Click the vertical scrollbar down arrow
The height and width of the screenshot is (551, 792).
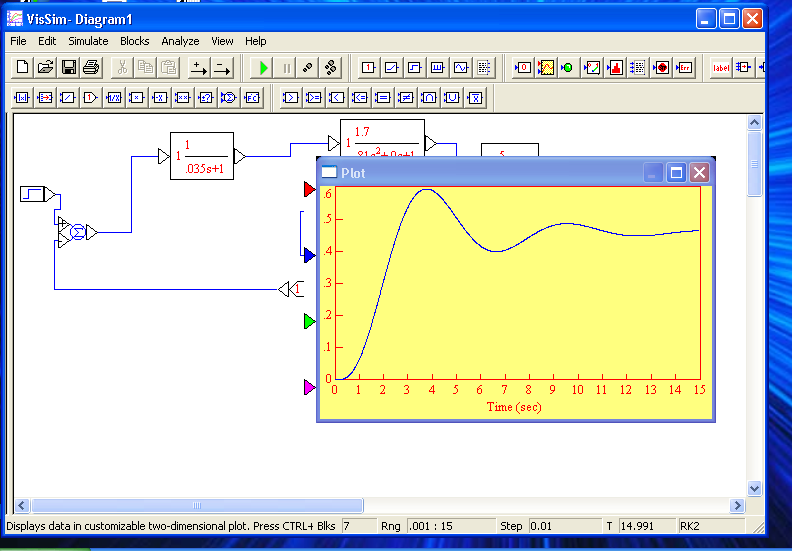click(x=754, y=488)
